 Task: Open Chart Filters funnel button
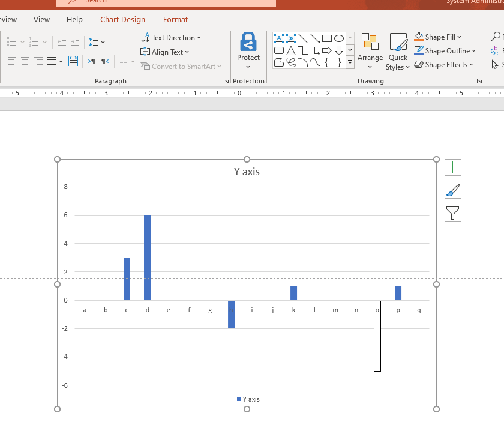[453, 213]
